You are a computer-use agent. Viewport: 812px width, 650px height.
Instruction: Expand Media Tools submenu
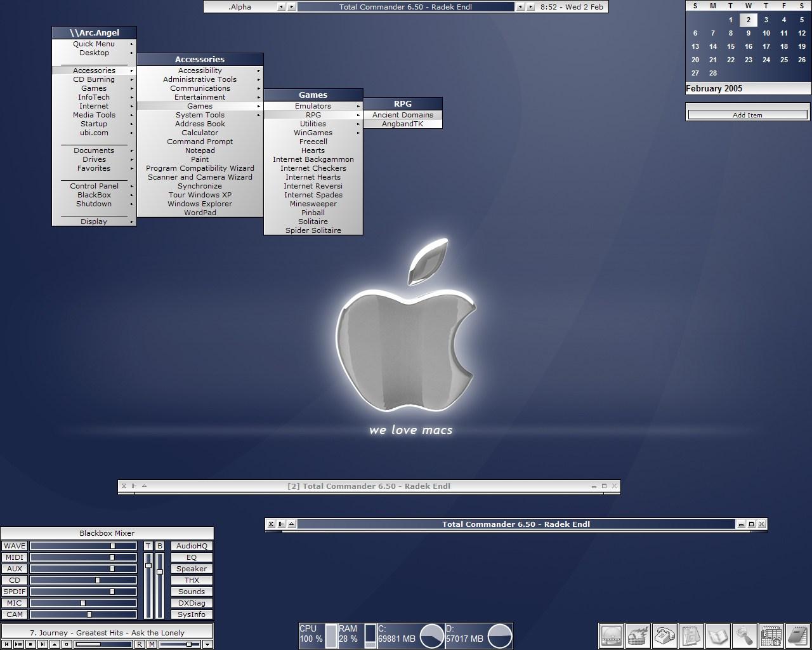point(94,115)
